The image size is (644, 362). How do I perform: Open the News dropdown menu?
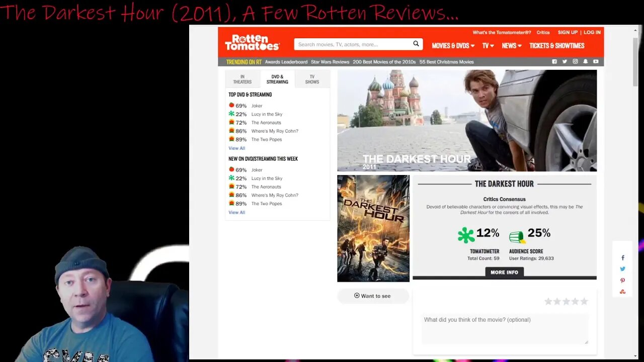511,46
